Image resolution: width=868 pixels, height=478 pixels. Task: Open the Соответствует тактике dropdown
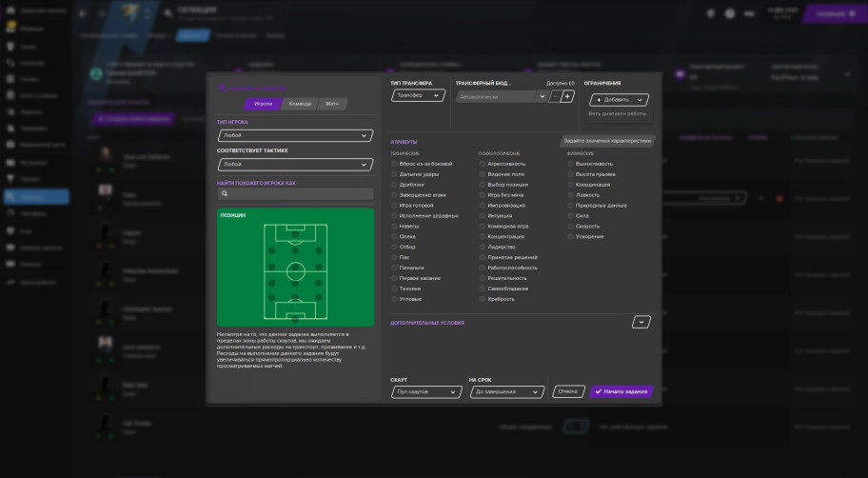(x=294, y=164)
